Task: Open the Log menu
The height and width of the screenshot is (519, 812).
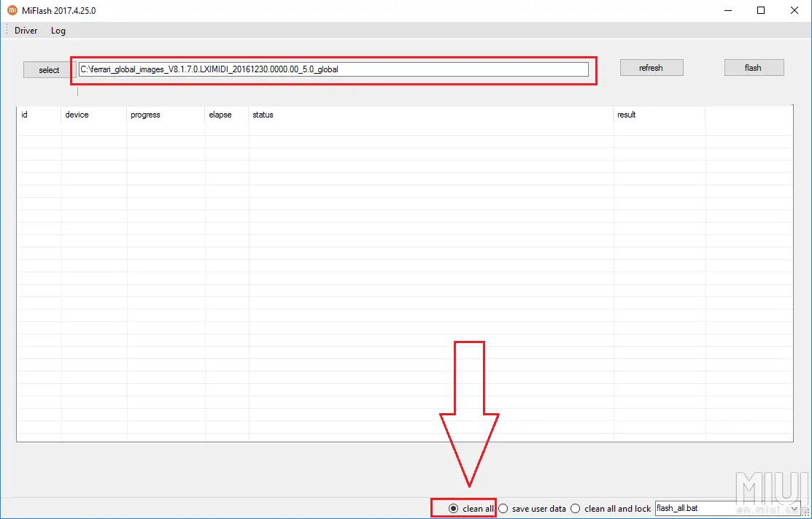Action: [58, 31]
